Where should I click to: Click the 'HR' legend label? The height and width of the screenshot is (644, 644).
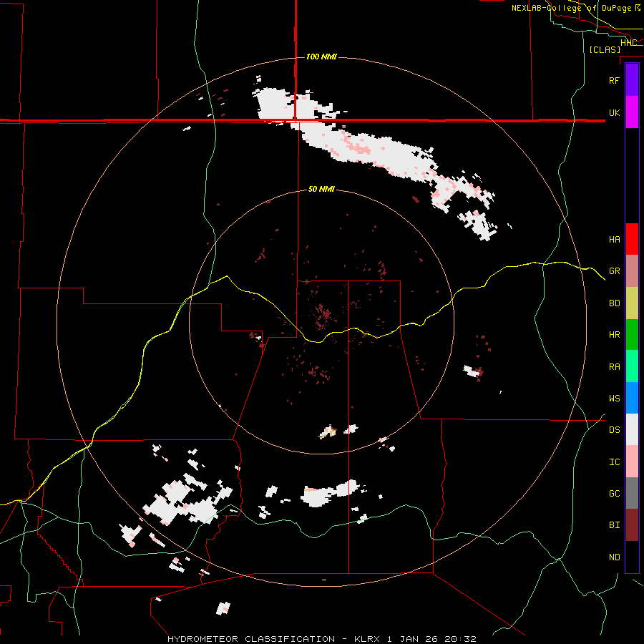pos(614,335)
